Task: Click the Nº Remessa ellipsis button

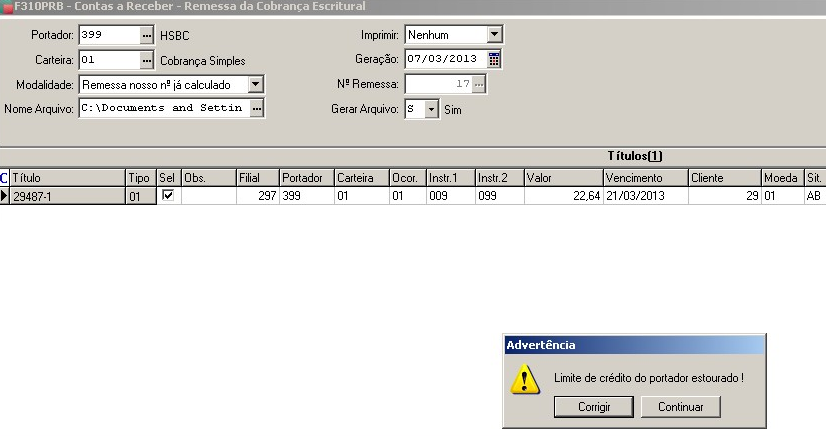Action: 478,85
